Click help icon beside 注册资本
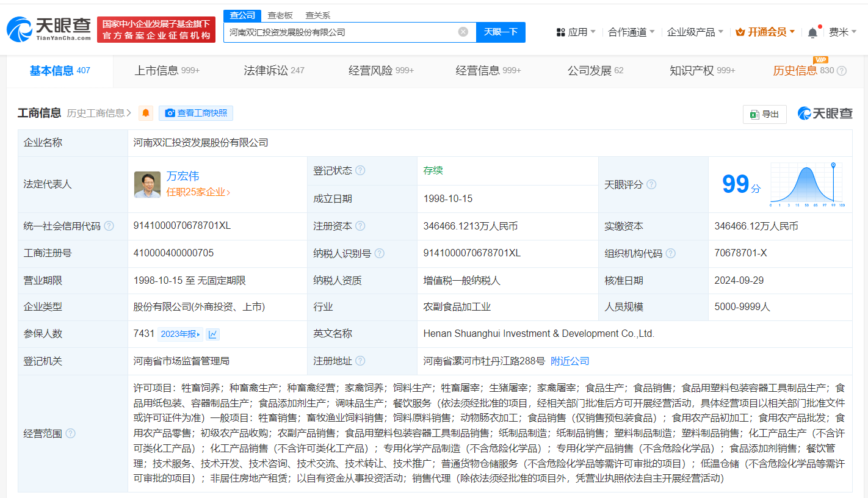The image size is (868, 498). [360, 226]
